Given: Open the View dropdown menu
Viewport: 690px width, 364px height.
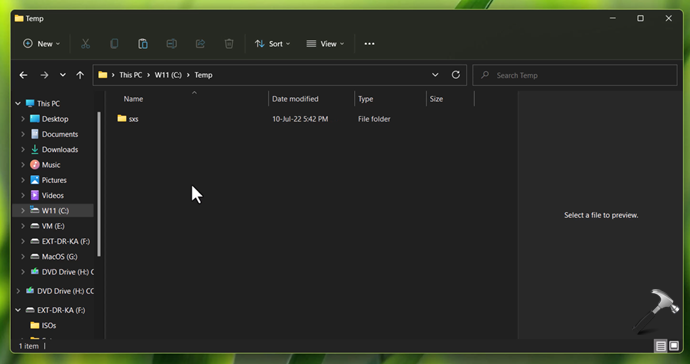Looking at the screenshot, I should tap(325, 44).
